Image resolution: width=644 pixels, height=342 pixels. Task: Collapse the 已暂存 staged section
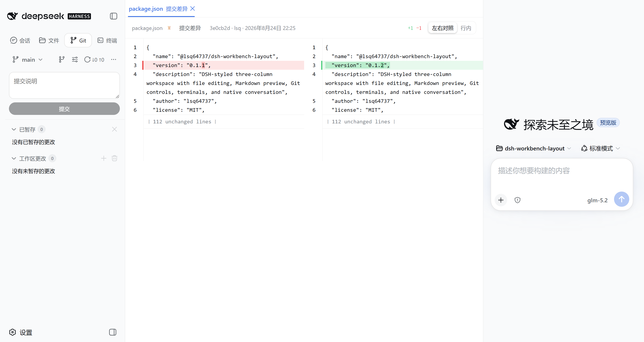tap(14, 129)
